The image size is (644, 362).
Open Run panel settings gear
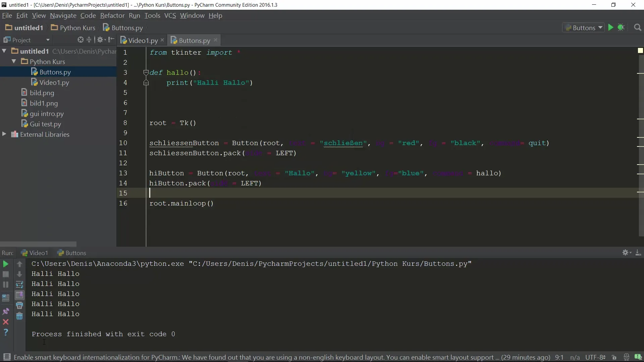pos(627,252)
